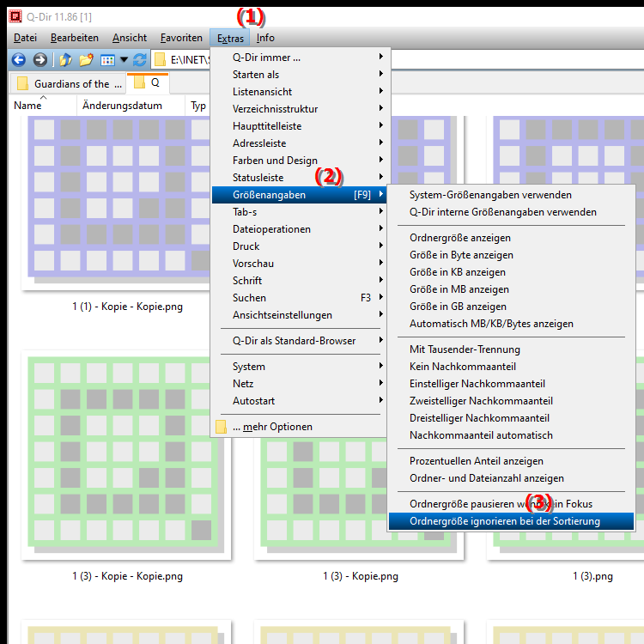This screenshot has width=644, height=644.
Task: Select System-Größenangaben verwenden
Action: click(x=512, y=195)
